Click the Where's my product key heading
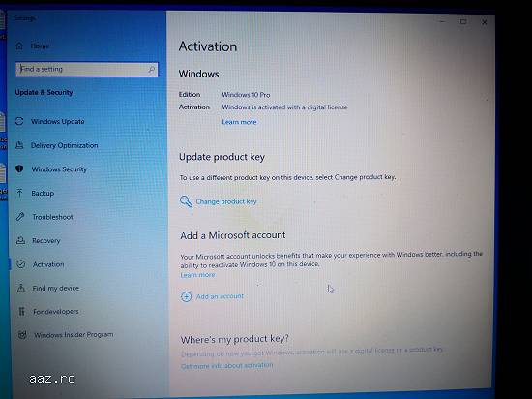 click(235, 339)
